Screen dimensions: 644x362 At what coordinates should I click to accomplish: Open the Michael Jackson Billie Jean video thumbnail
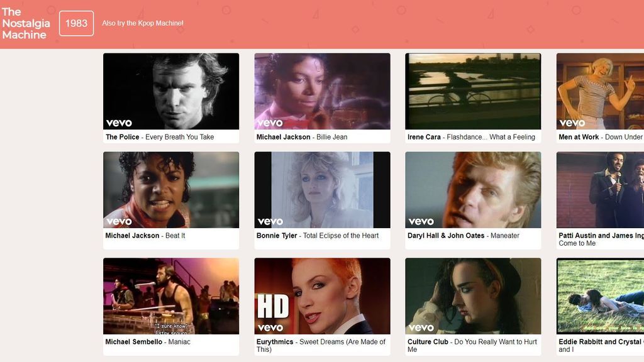point(323,91)
